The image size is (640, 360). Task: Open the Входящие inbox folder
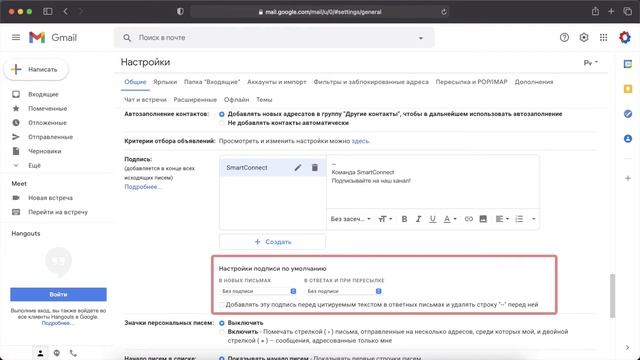click(x=43, y=94)
